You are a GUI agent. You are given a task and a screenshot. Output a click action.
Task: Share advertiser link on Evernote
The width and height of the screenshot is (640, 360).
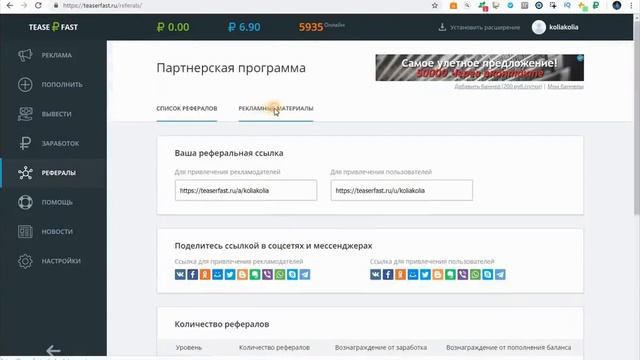pos(255,274)
